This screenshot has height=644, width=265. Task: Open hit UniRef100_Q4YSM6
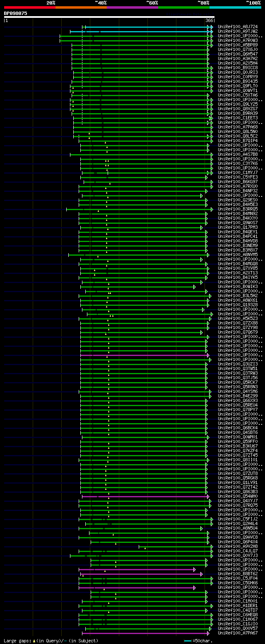coord(238,392)
